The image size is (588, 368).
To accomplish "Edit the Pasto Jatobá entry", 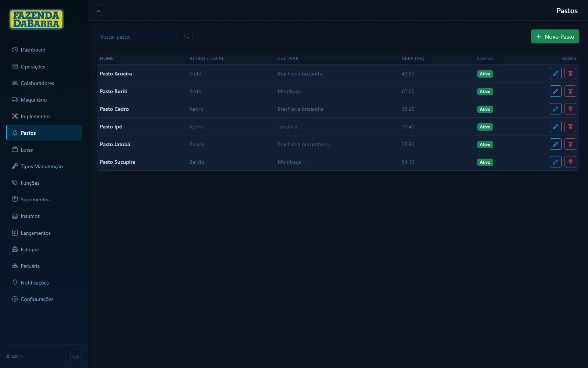I will point(555,144).
